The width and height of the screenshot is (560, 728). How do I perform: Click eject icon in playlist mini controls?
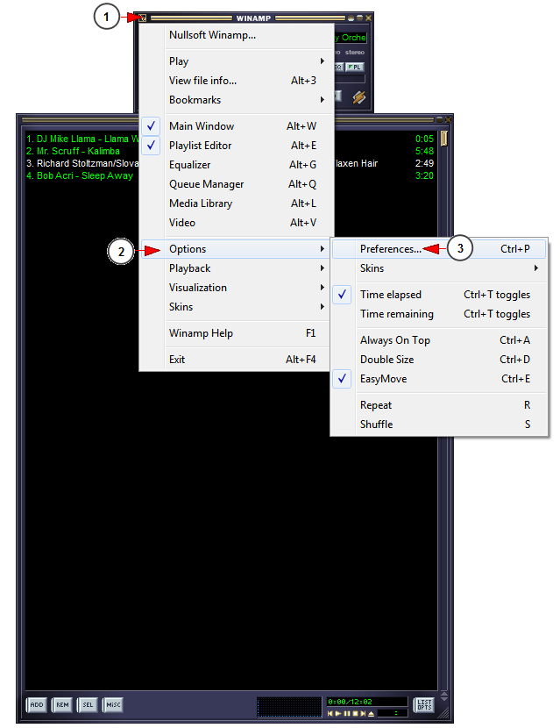(372, 714)
